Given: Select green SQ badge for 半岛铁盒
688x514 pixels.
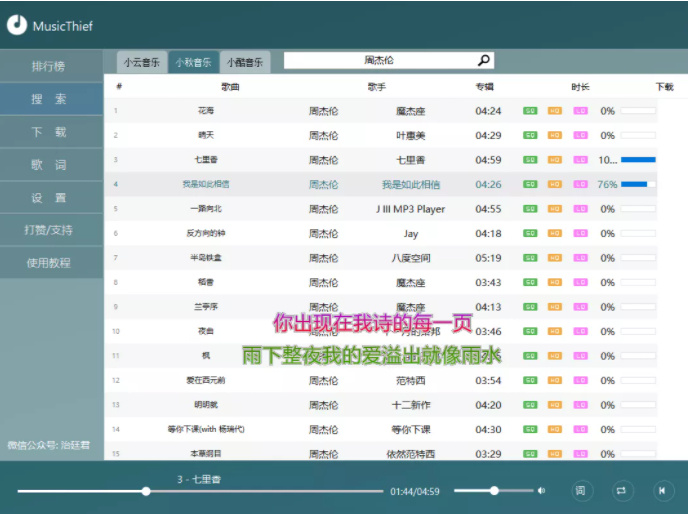Looking at the screenshot, I should (x=530, y=258).
